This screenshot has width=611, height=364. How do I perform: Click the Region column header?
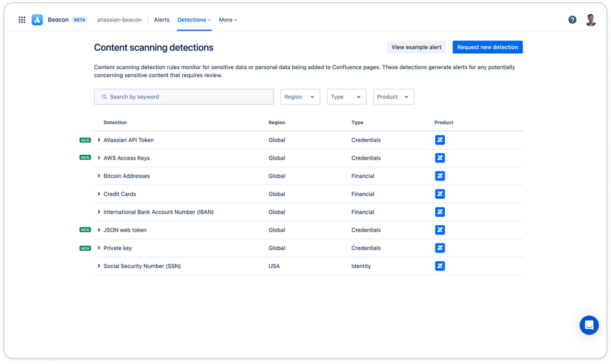coord(276,122)
